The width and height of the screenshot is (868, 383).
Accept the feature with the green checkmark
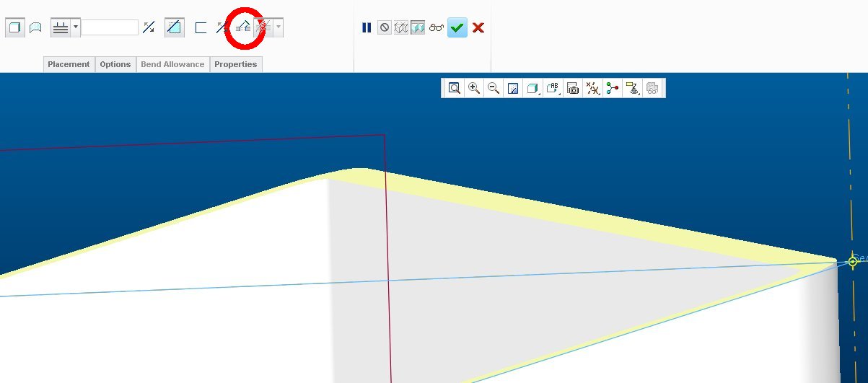click(x=457, y=27)
